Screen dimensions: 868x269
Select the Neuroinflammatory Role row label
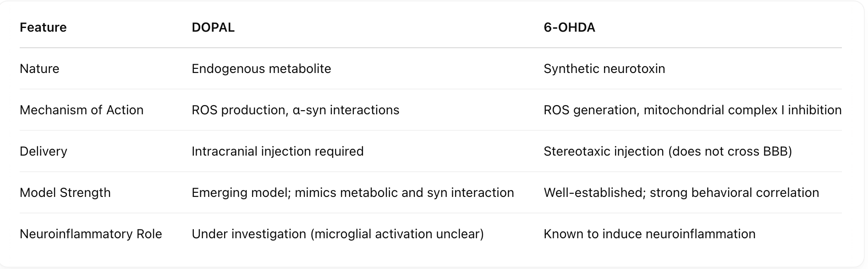point(91,234)
